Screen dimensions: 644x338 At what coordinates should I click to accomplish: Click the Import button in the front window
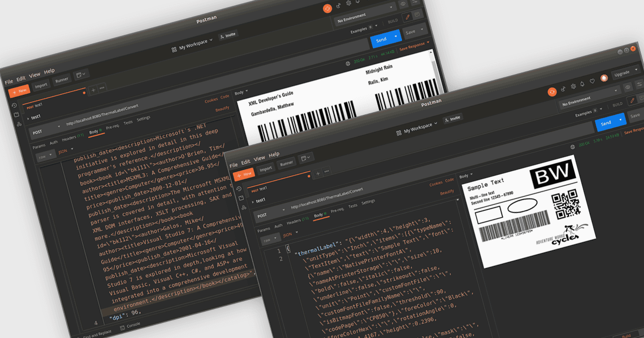(266, 168)
